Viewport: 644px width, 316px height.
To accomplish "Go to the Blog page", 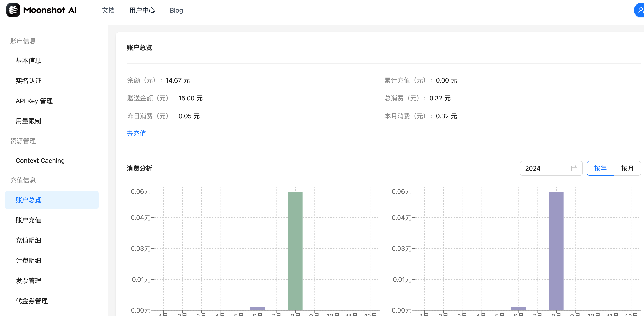I will click(x=176, y=10).
